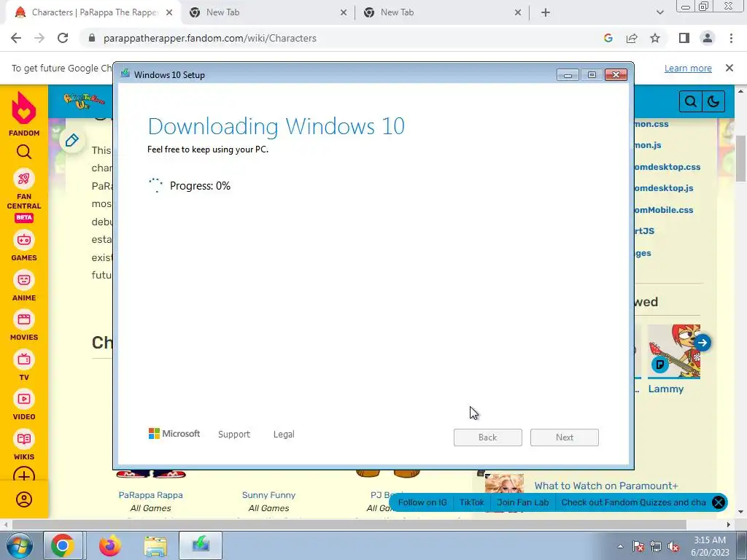Open the tab search dropdown chevron

659,12
